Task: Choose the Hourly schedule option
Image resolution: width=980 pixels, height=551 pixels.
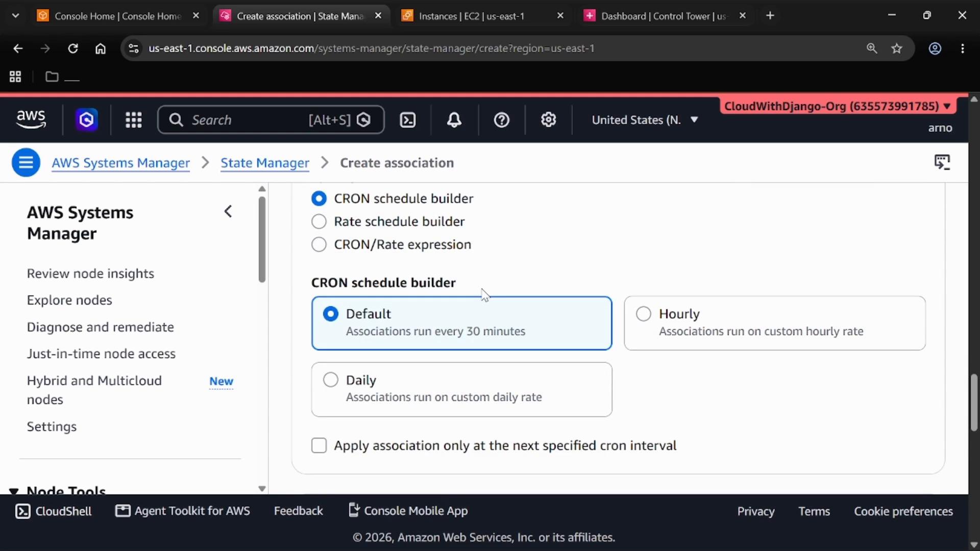Action: [x=774, y=323]
